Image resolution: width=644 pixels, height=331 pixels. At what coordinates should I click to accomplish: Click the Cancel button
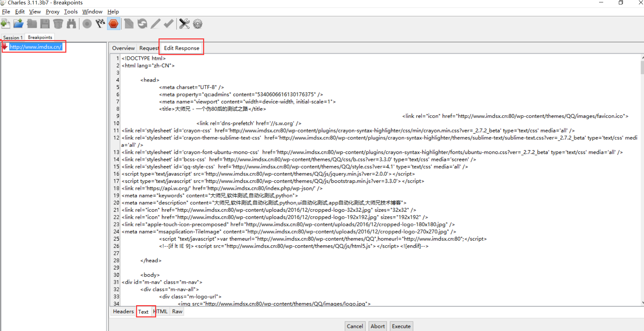pyautogui.click(x=355, y=326)
